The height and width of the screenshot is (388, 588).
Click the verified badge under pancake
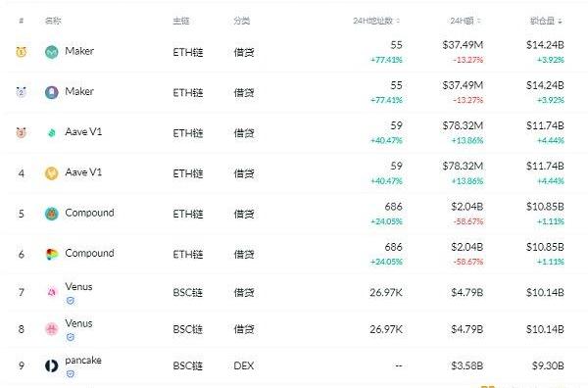71,373
